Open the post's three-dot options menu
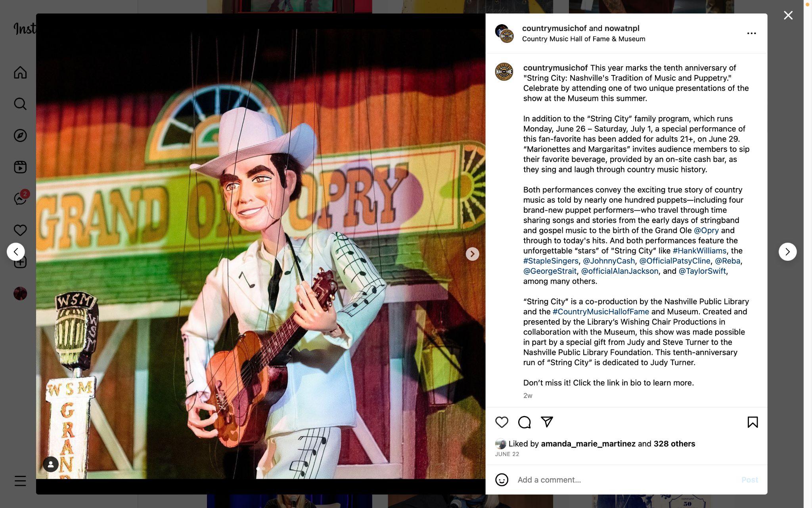 (751, 33)
